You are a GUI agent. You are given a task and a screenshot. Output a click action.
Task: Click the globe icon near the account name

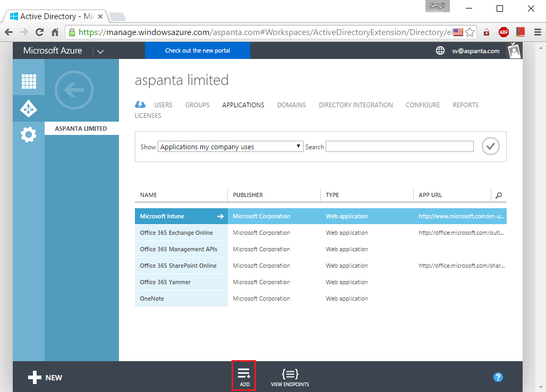tap(440, 50)
